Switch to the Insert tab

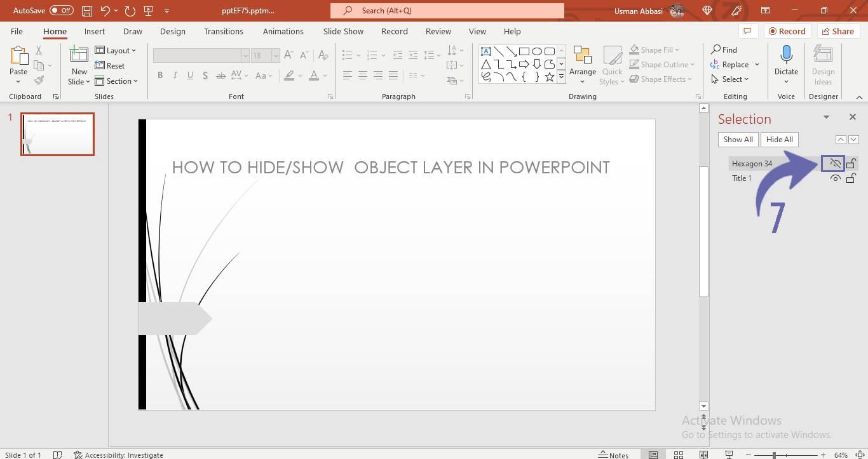point(95,31)
